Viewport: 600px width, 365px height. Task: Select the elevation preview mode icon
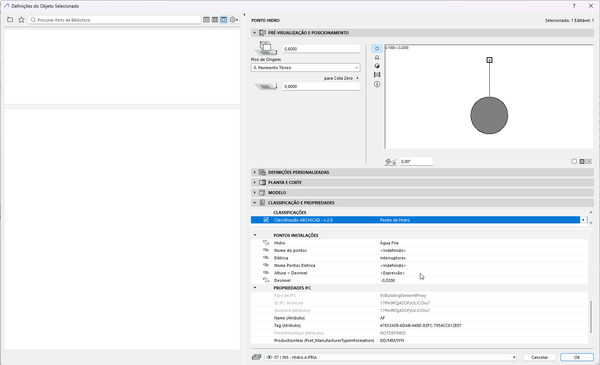377,57
